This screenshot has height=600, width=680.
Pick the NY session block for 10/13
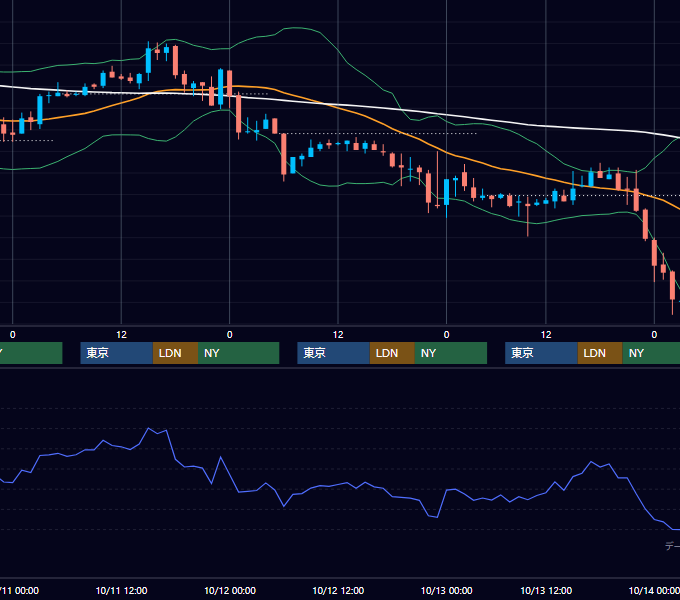click(x=651, y=353)
